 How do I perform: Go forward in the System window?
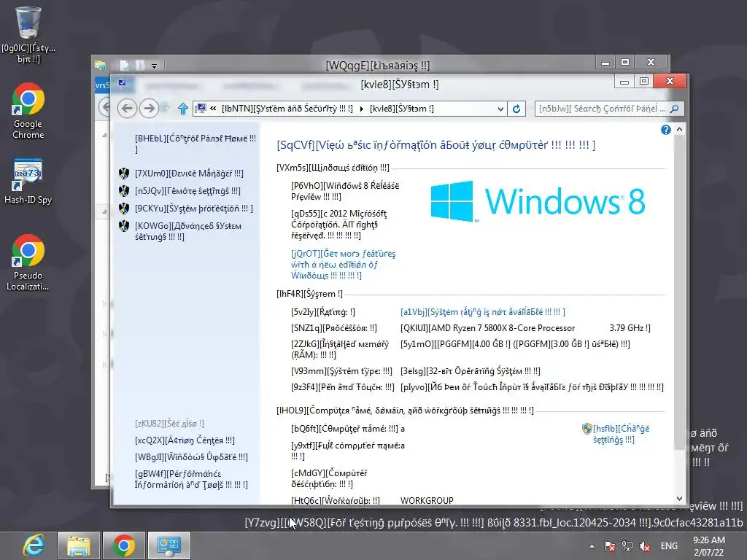(149, 109)
